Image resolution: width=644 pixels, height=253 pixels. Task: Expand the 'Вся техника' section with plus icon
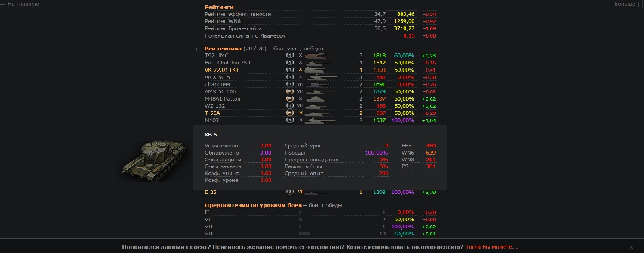tap(197, 49)
